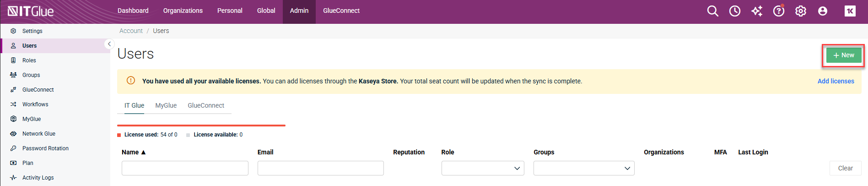This screenshot has width=868, height=186.
Task: Open the search magnifier icon
Action: (x=712, y=11)
